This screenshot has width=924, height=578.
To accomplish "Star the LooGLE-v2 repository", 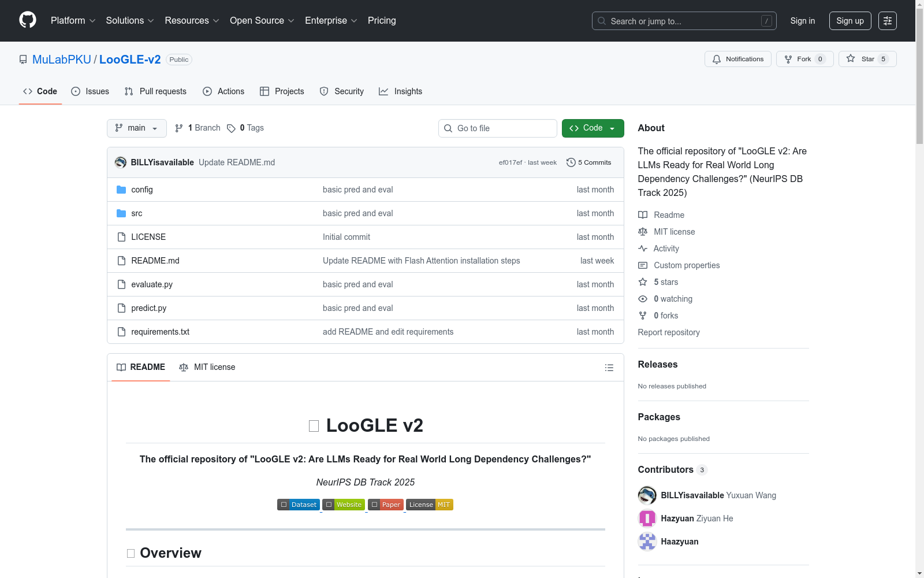I will click(867, 59).
